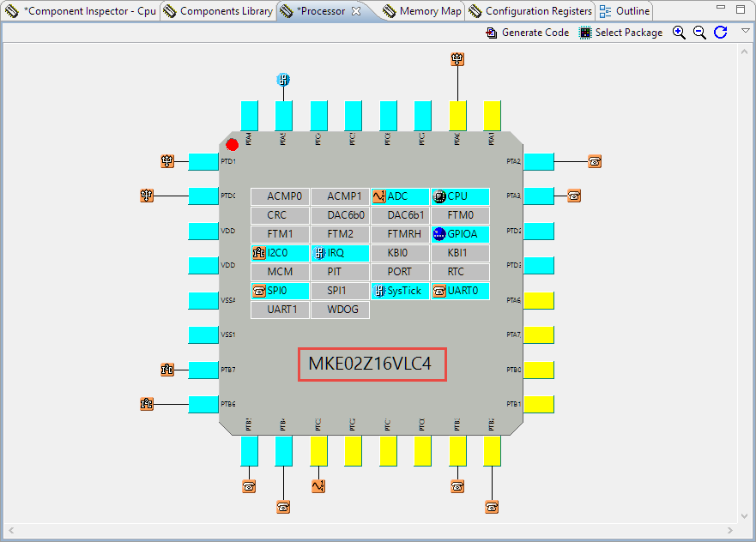Click the yellow PTA7 pin pad
This screenshot has width=756, height=542.
pos(538,334)
